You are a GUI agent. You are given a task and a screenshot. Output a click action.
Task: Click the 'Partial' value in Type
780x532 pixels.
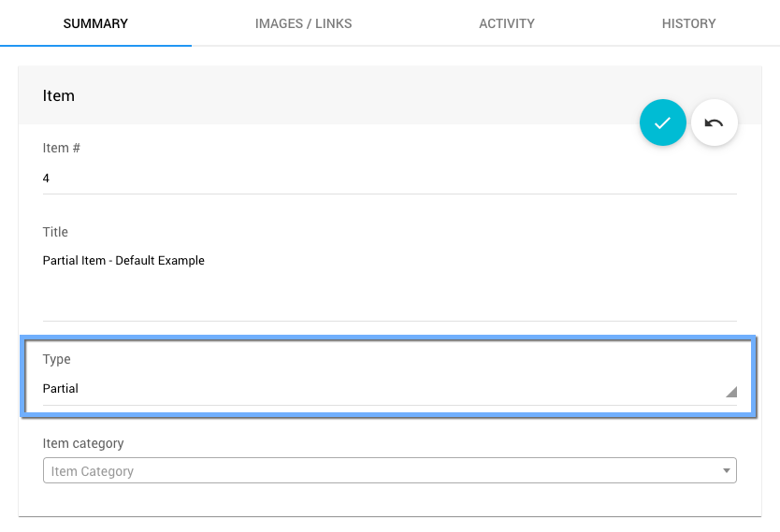(61, 389)
